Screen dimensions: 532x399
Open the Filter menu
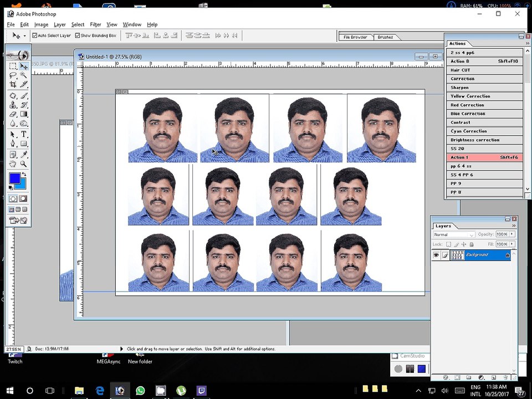[95, 24]
